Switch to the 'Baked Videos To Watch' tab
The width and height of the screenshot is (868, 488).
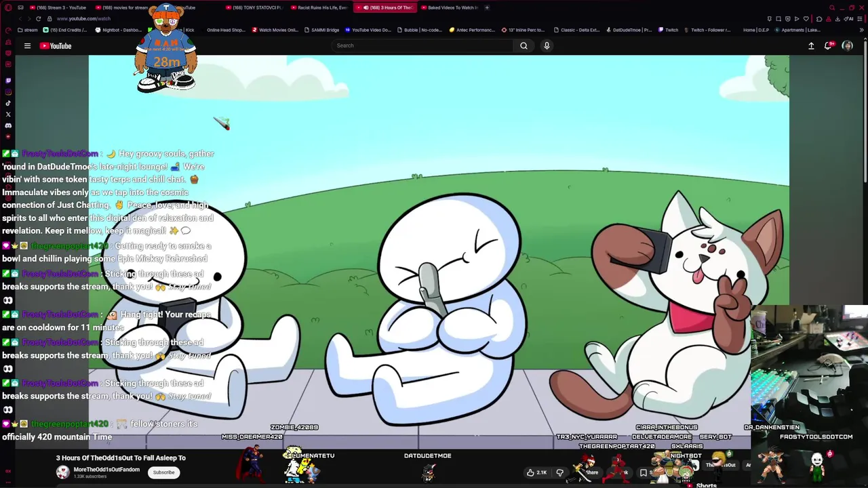tap(448, 7)
